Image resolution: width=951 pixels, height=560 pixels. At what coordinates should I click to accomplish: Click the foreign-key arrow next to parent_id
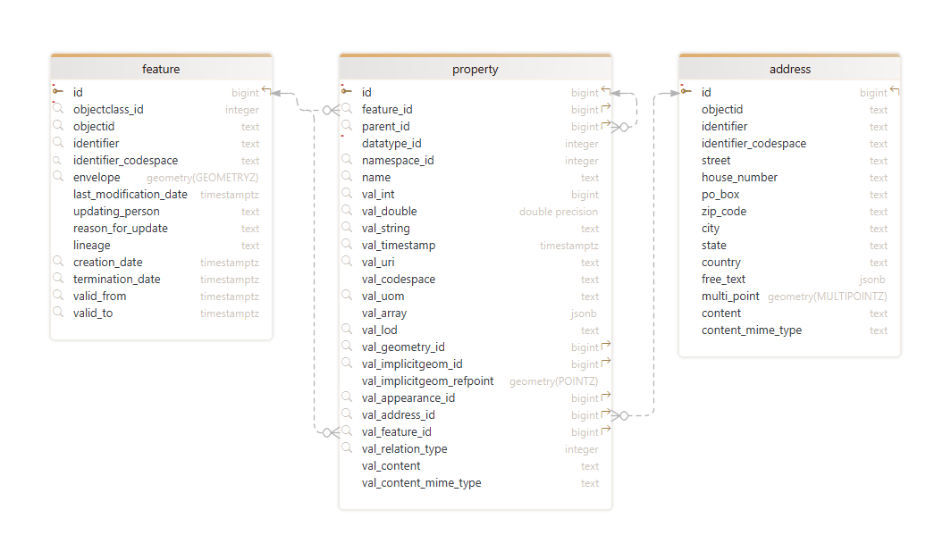pos(605,126)
